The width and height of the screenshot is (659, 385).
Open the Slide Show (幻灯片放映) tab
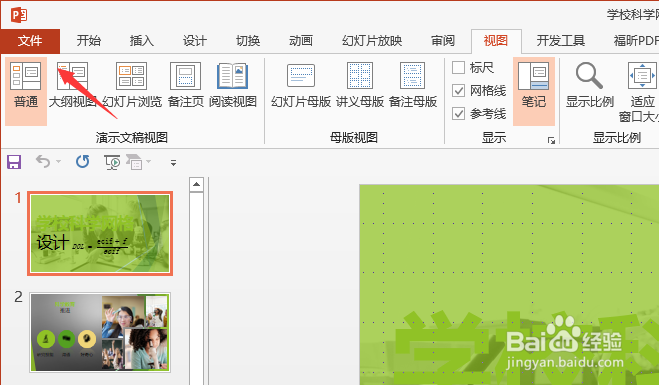click(372, 41)
